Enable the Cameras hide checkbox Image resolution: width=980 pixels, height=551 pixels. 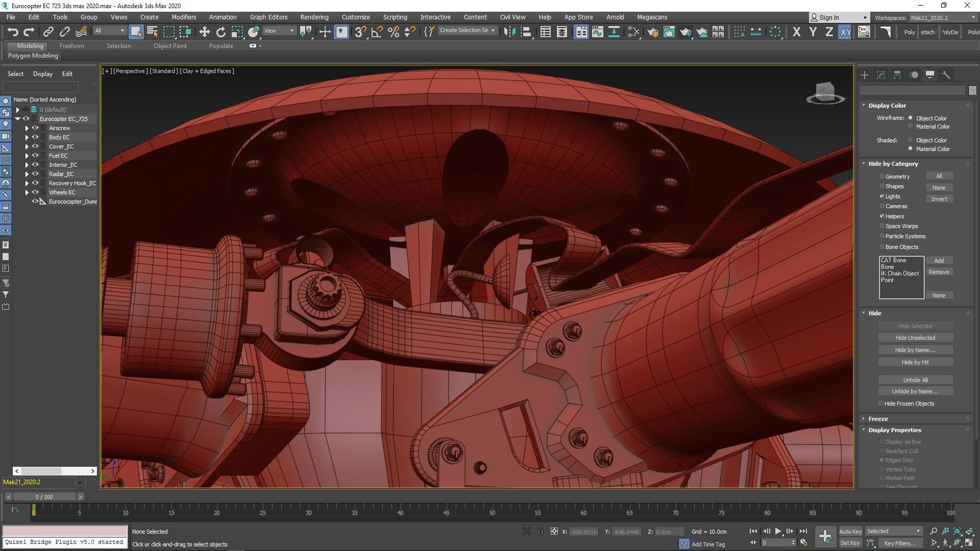881,206
